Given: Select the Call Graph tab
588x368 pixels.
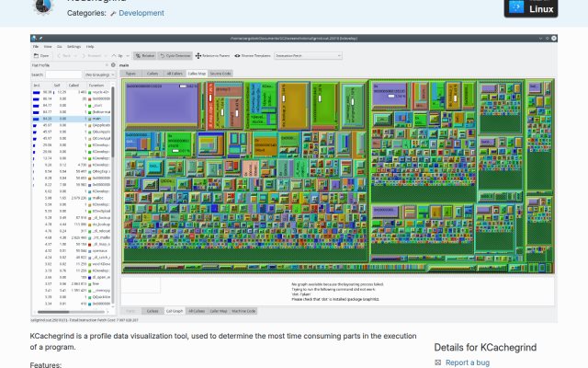Looking at the screenshot, I should tap(175, 311).
